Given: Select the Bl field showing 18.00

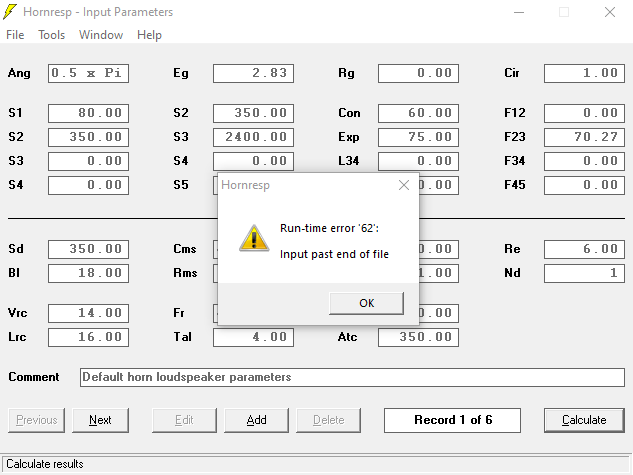Looking at the screenshot, I should click(88, 273).
